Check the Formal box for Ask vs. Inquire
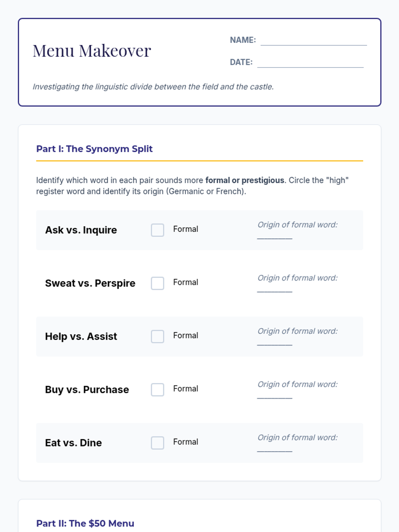Screen dimensions: 399x532 pos(157,230)
